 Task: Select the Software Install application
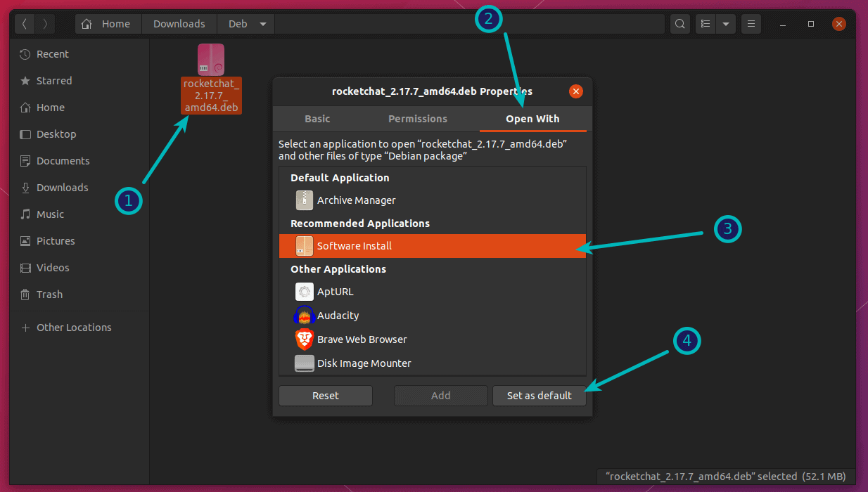(x=354, y=245)
